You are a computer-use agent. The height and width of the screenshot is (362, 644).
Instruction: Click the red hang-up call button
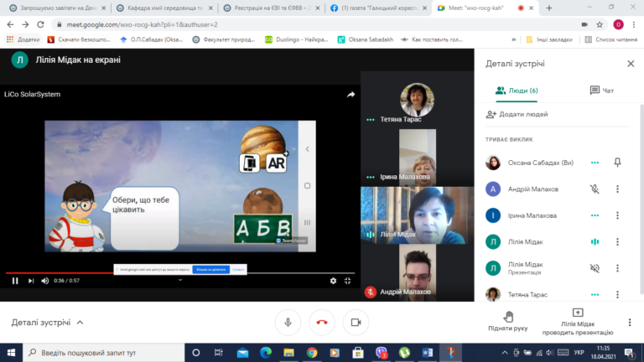(322, 323)
